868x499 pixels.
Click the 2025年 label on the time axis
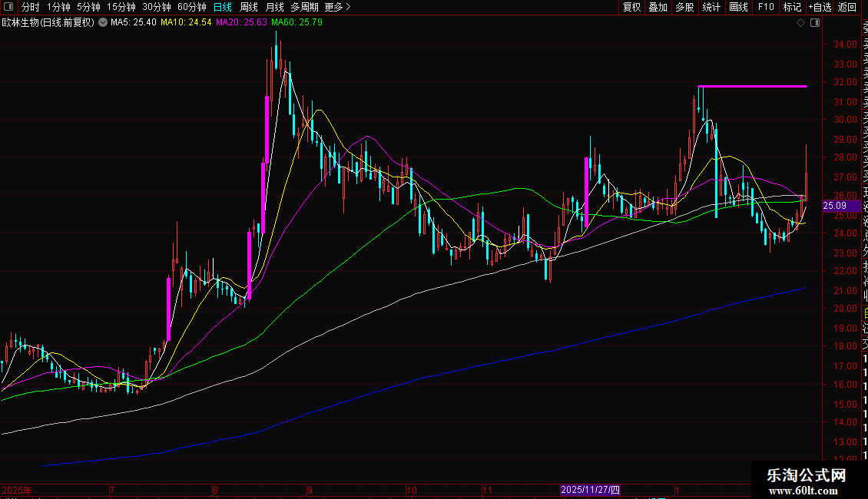[x=17, y=490]
